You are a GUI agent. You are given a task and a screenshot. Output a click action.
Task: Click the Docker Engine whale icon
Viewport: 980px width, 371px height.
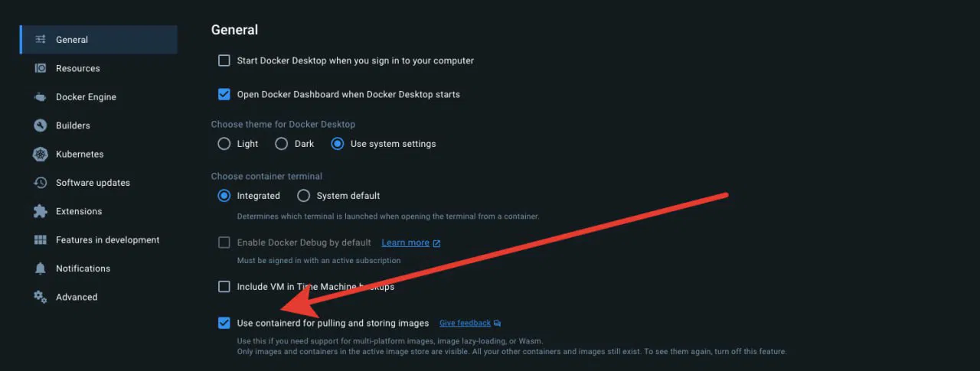click(41, 97)
